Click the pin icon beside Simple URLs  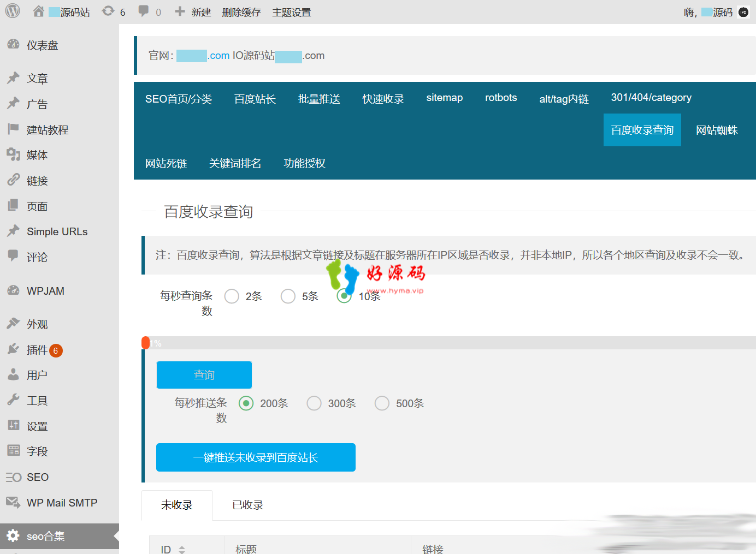click(x=13, y=231)
